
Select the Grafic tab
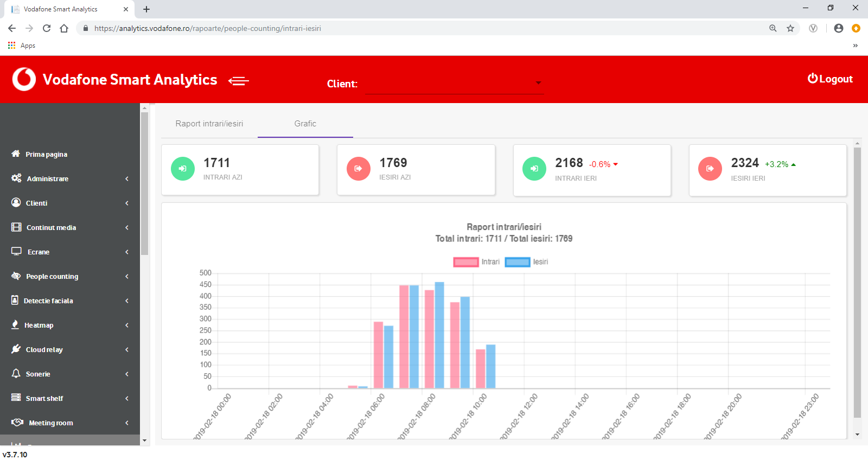305,124
